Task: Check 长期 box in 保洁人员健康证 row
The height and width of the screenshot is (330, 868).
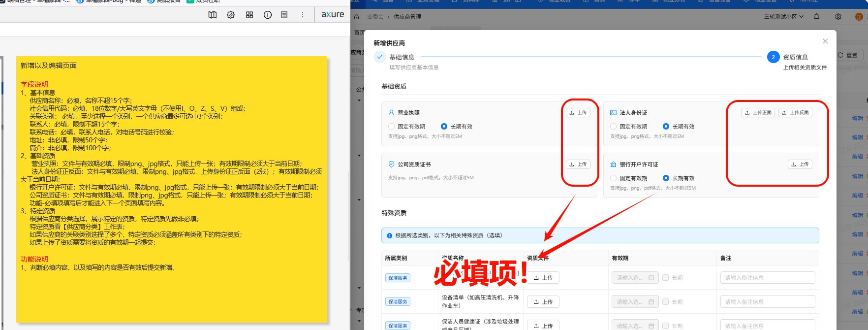Action: [x=665, y=326]
